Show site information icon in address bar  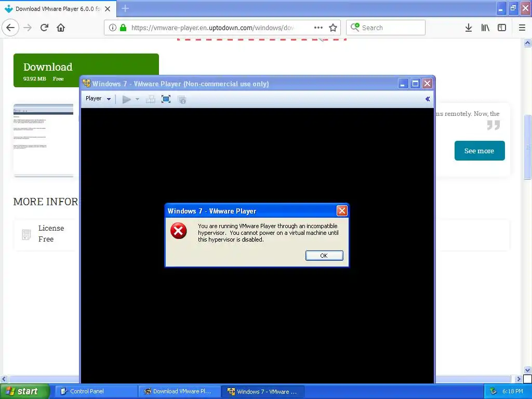tap(113, 28)
